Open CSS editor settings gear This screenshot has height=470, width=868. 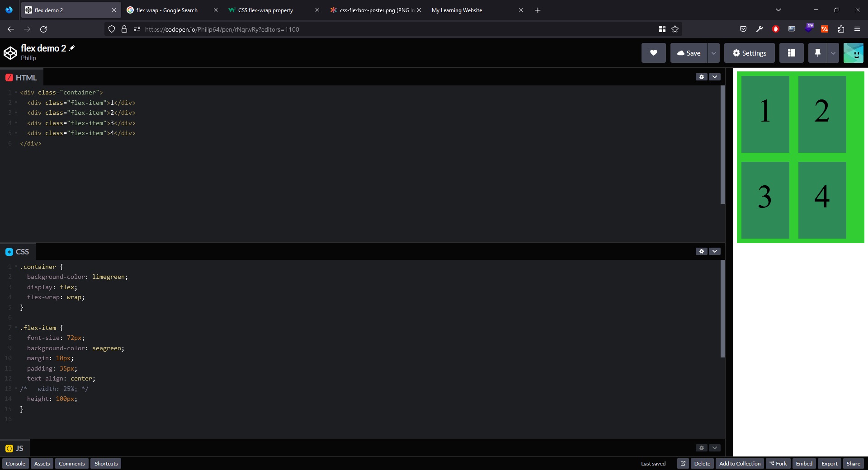pos(701,251)
